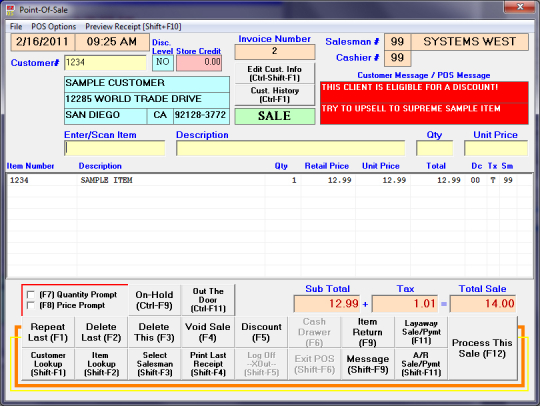This screenshot has height=406, width=540.
Task: Click Edit Cust. Info button
Action: tap(274, 73)
